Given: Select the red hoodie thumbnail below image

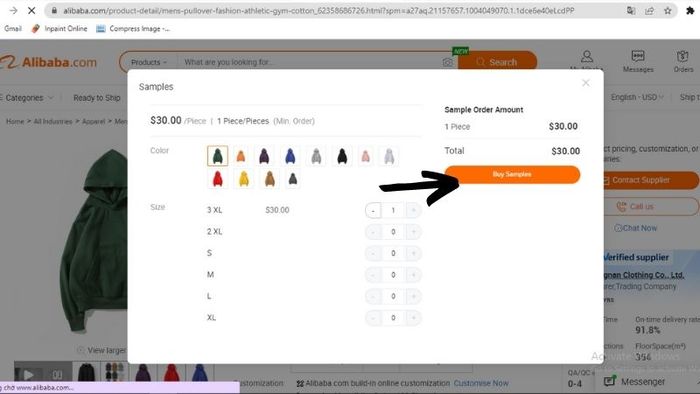Looking at the screenshot, I should click(171, 373).
